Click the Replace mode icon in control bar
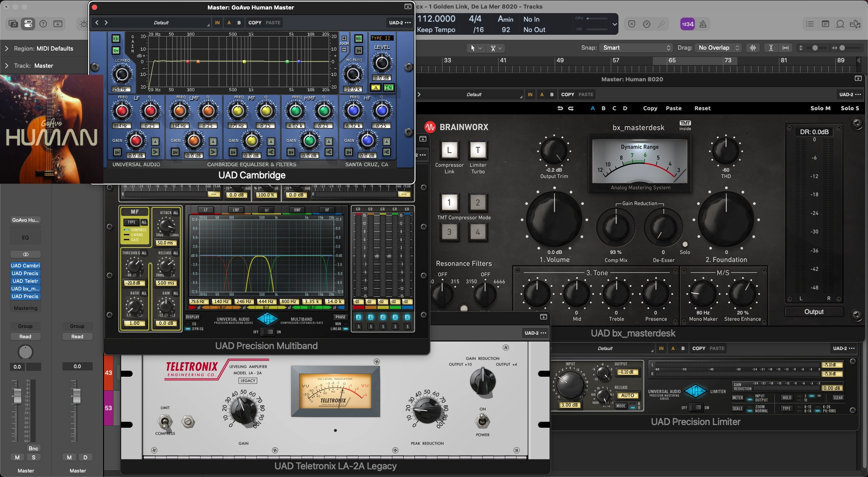The width and height of the screenshot is (868, 477). pyautogui.click(x=632, y=24)
